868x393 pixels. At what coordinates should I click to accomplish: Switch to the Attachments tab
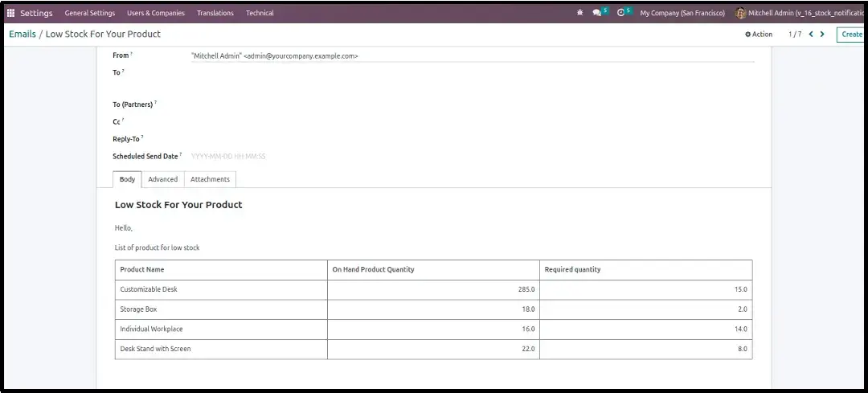point(210,179)
